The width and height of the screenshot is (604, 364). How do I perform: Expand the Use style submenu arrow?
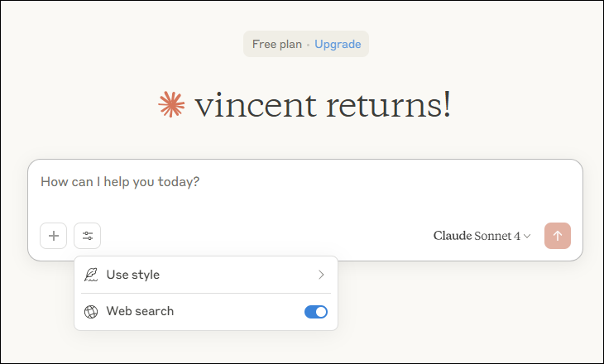point(321,275)
